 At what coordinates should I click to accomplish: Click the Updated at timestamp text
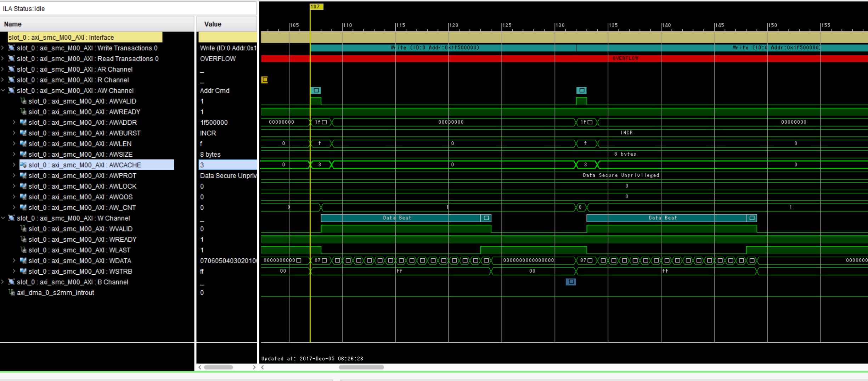pos(312,359)
